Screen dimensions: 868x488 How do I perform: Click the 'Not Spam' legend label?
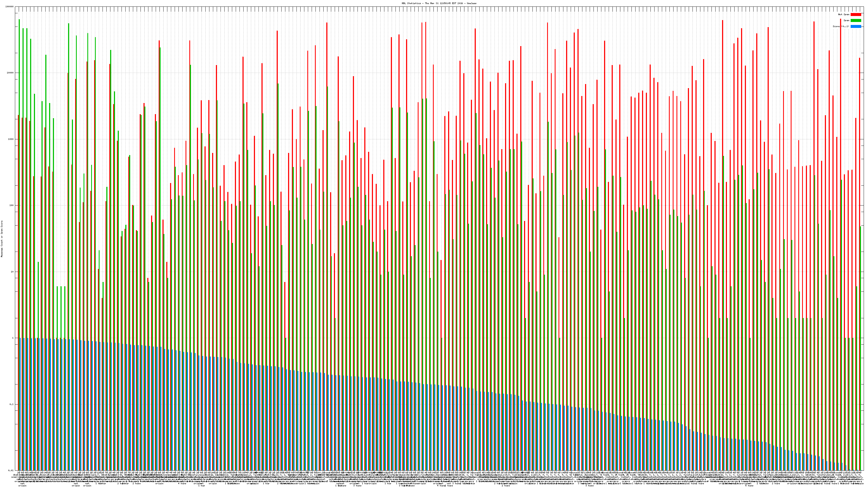844,14
